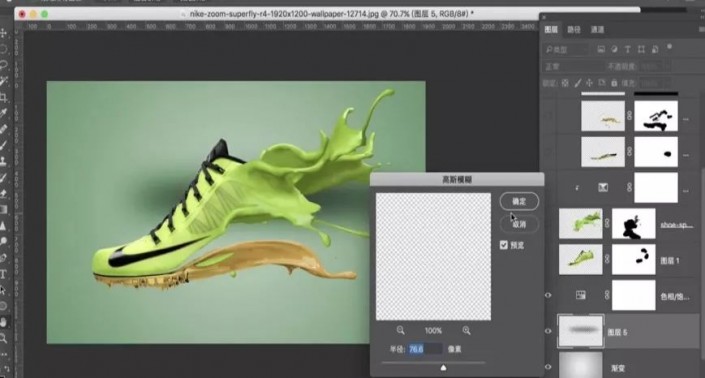Select the Type tool
This screenshot has height=378, width=705.
4,274
